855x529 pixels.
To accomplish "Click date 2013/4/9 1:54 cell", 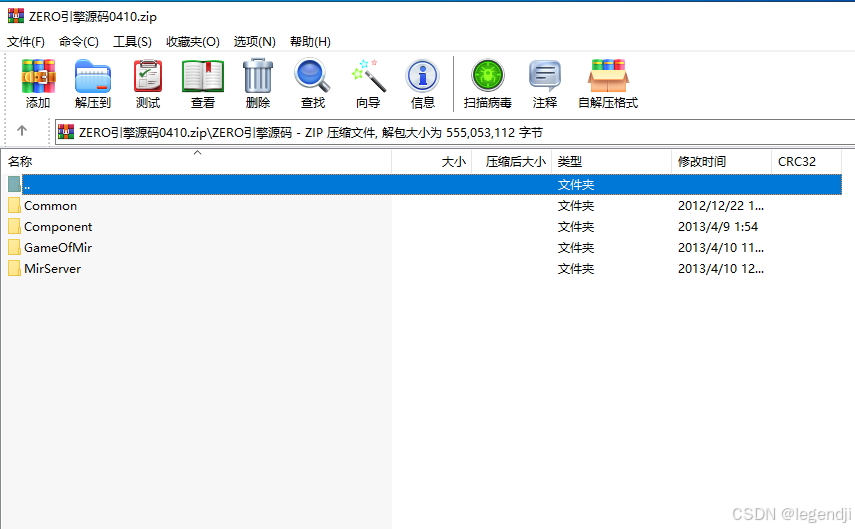I will coord(718,226).
